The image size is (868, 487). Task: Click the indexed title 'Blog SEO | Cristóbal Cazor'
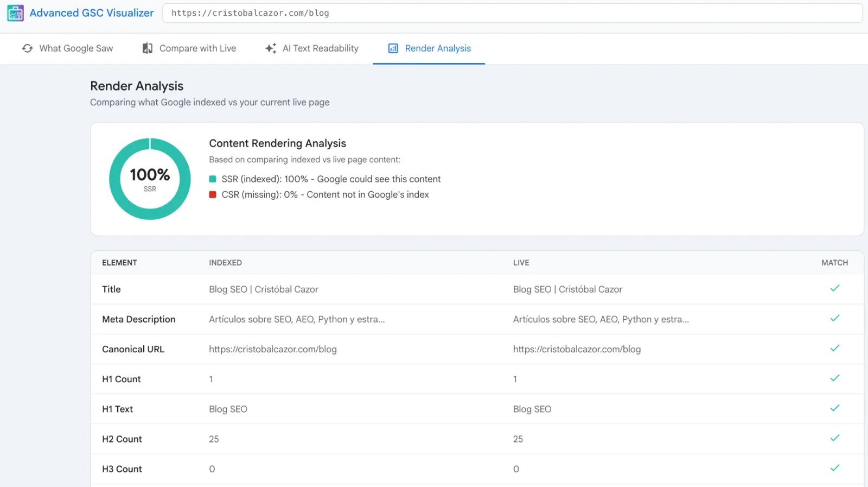coord(264,289)
